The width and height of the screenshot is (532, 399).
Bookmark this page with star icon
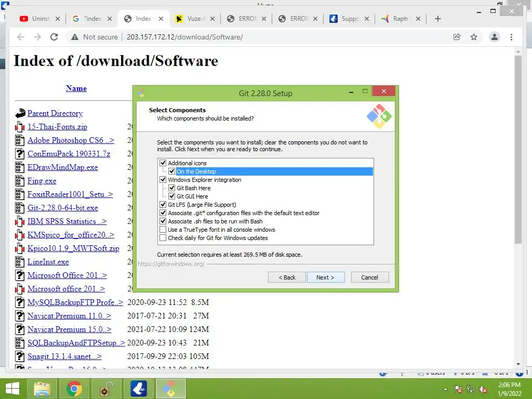point(474,37)
